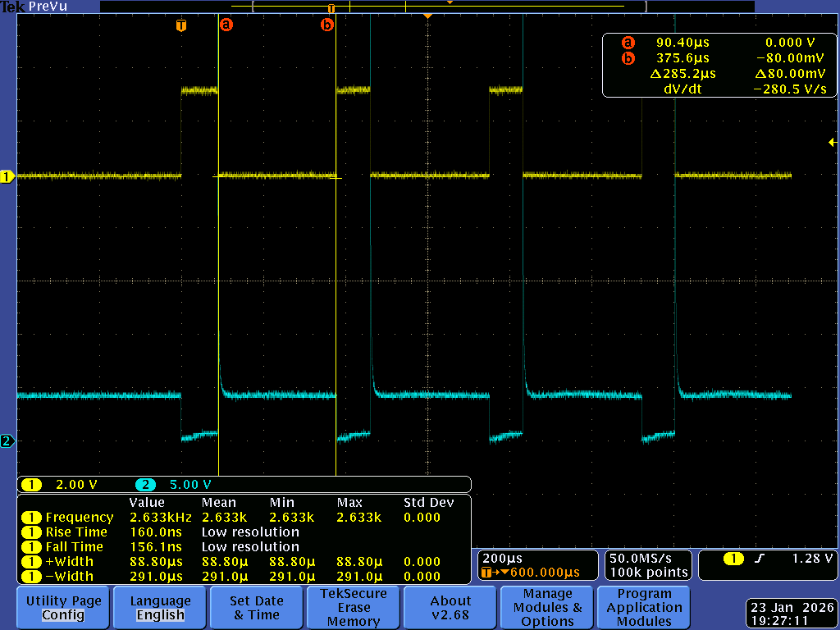
Task: Open the Utility Page Config selector
Action: click(x=63, y=608)
